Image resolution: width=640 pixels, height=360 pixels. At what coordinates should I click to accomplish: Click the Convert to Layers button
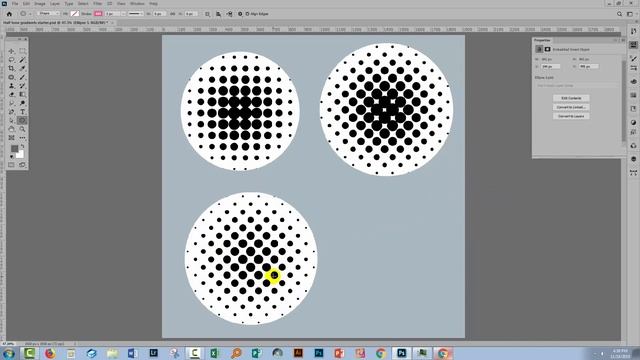tap(571, 116)
